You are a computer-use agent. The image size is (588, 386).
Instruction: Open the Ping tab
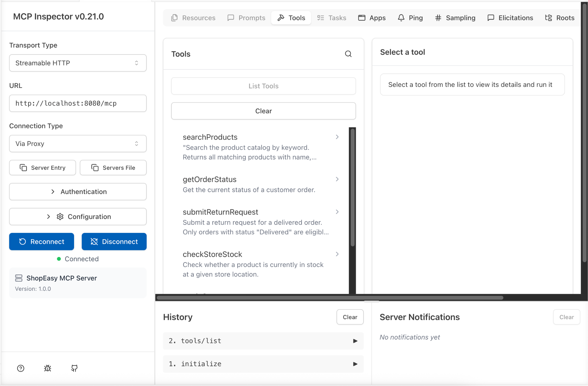(410, 18)
